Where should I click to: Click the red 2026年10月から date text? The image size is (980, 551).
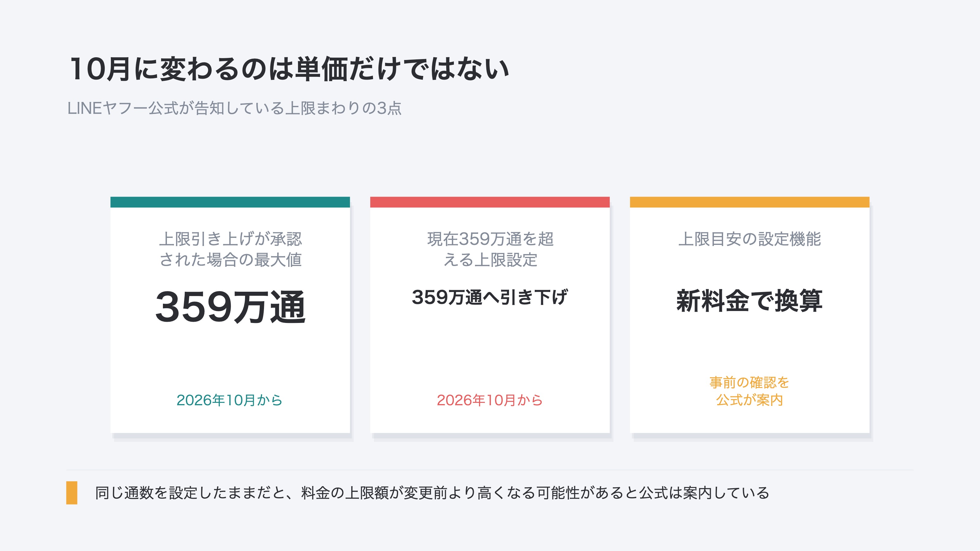point(490,400)
